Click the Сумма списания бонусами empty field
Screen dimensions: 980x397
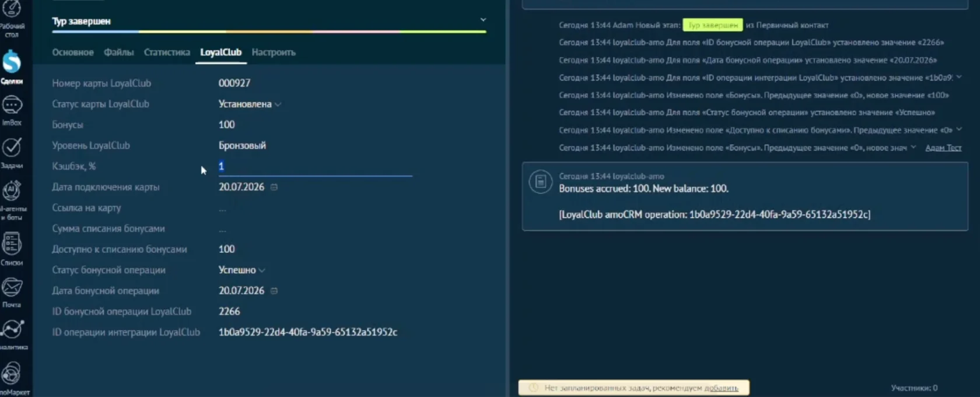click(x=222, y=229)
